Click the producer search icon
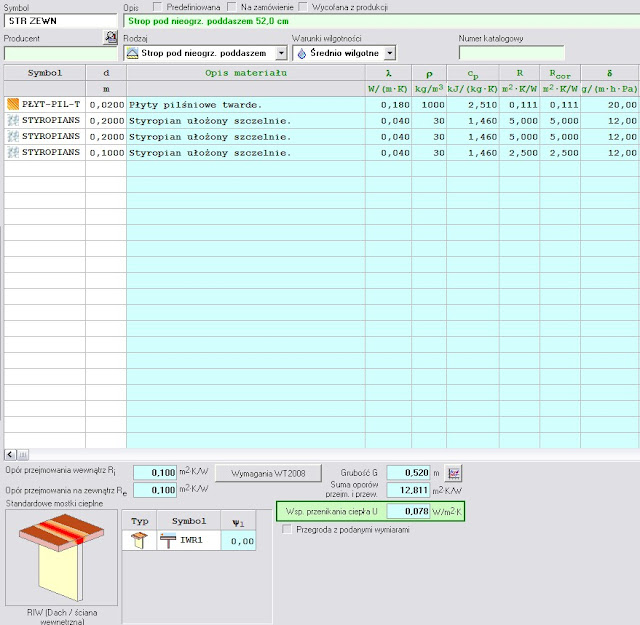Image resolution: width=640 pixels, height=625 pixels. click(x=110, y=37)
